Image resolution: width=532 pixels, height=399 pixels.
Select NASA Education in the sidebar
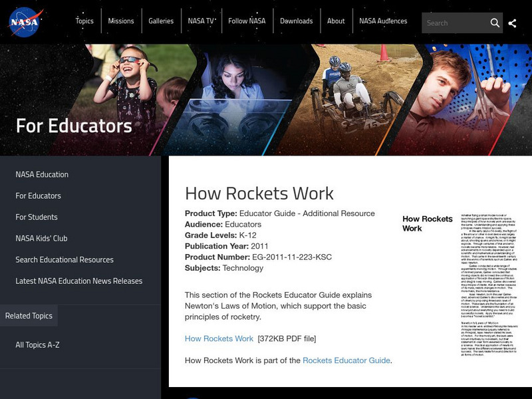(42, 174)
